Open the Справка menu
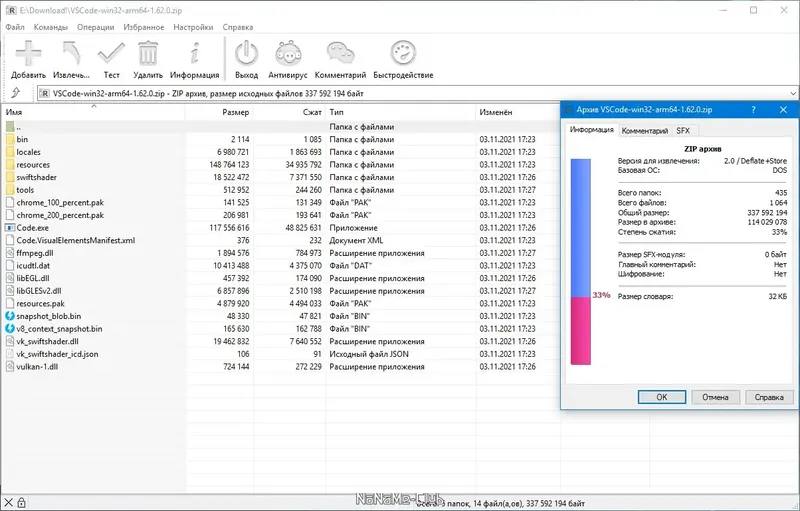The image size is (800, 511). (238, 27)
